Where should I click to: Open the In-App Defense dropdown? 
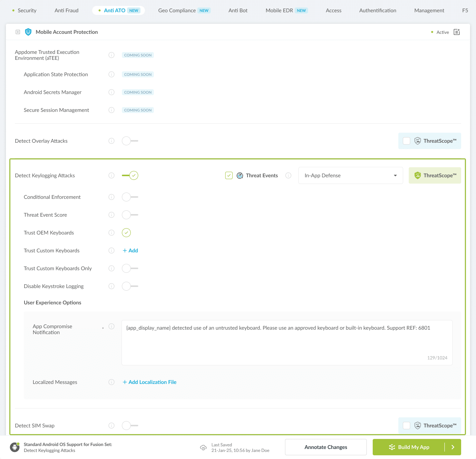tap(351, 175)
